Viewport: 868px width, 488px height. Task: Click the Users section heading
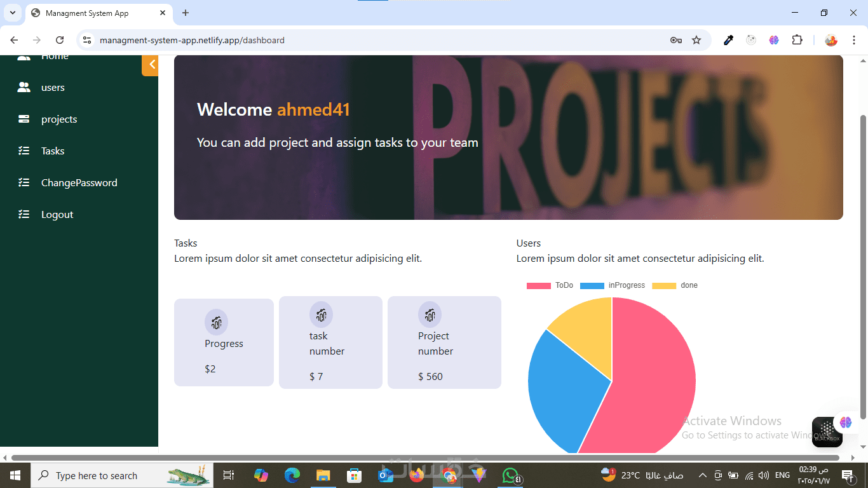click(529, 243)
